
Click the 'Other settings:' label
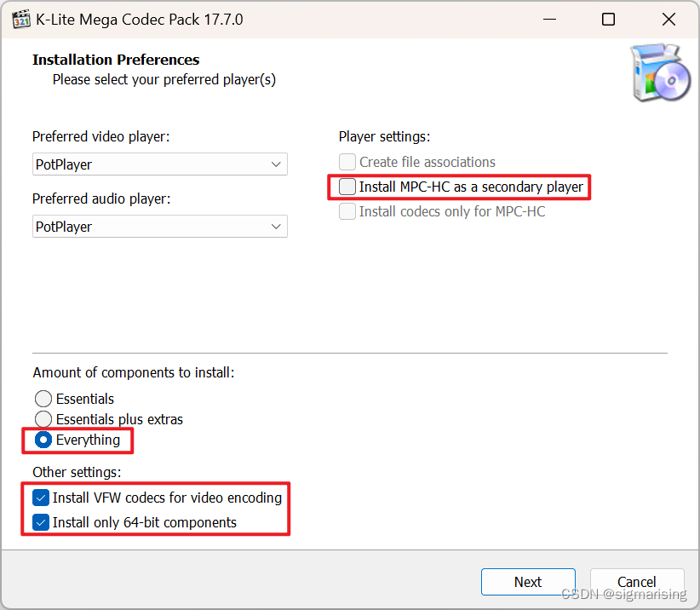point(77,472)
